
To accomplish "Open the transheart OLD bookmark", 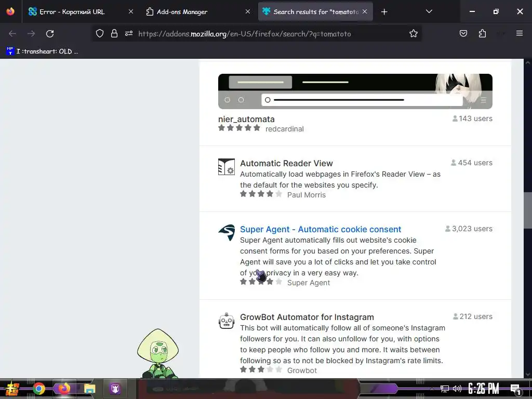I will tap(43, 51).
